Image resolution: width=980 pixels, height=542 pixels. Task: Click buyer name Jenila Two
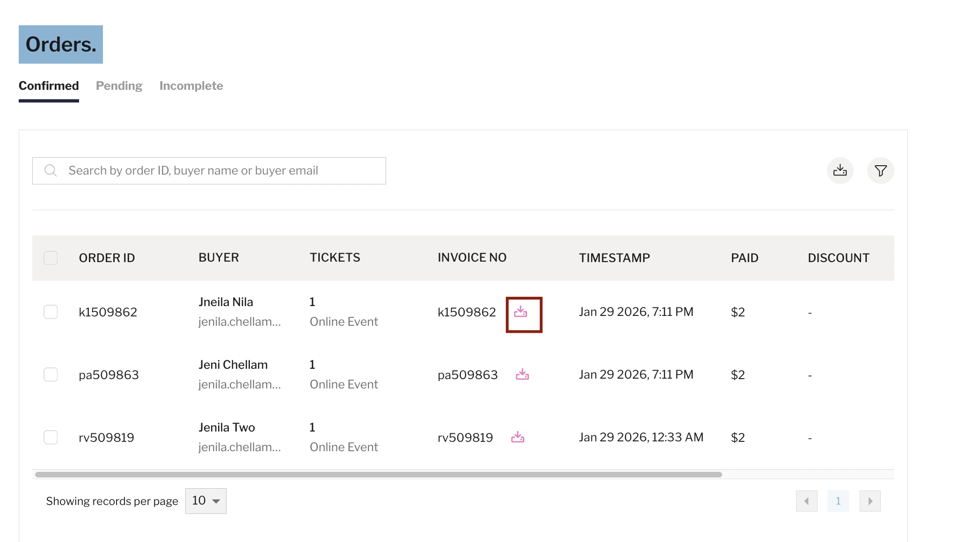[x=227, y=427]
